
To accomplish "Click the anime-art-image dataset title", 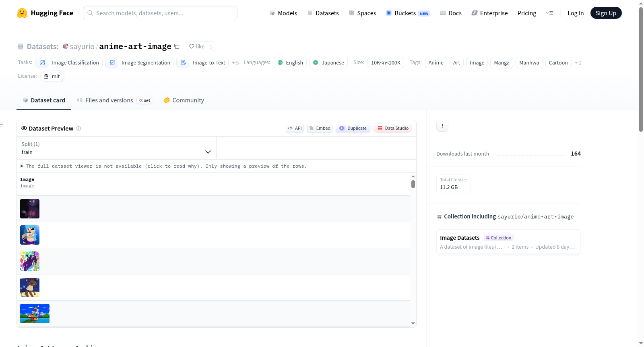I will coord(135,46).
